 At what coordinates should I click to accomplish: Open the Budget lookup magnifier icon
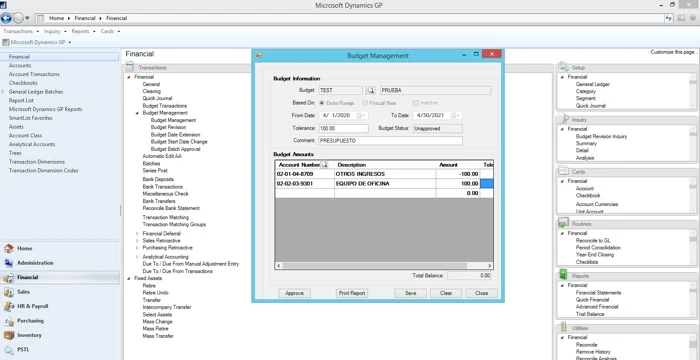tap(371, 91)
